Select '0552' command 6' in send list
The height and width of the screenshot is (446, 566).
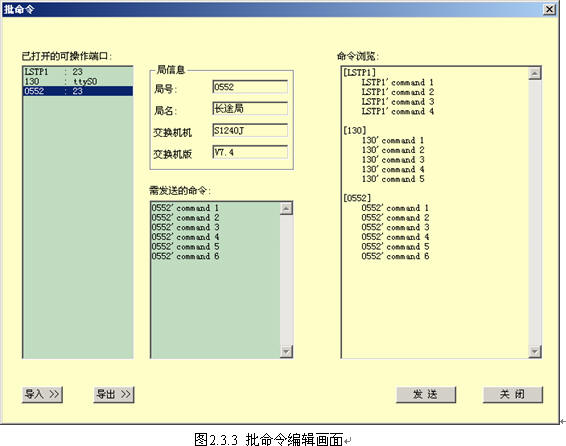click(x=185, y=257)
